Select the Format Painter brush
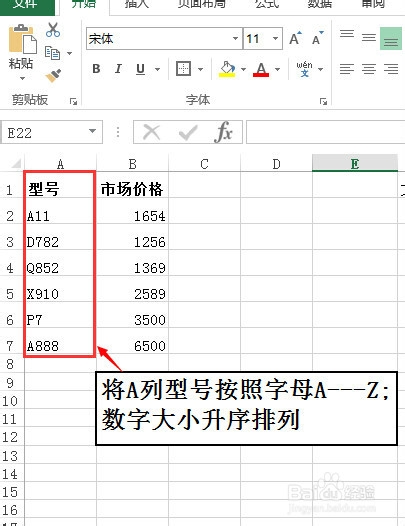This screenshot has height=526, width=405. pos(53,75)
